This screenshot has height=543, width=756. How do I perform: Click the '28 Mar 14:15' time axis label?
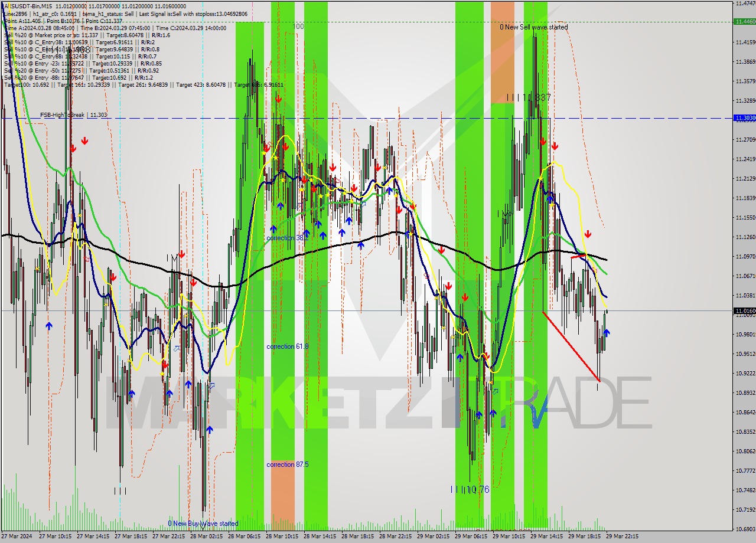tap(320, 537)
